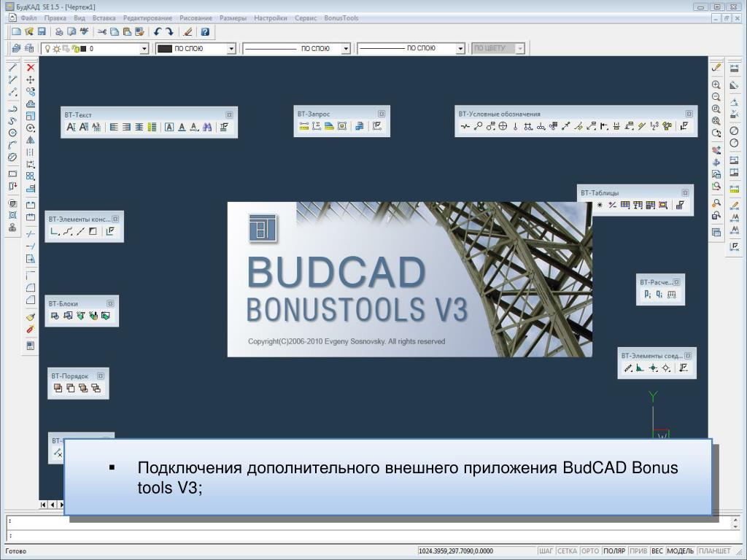This screenshot has height=560, width=747.
Task: Click the Redo arrow icon
Action: click(169, 31)
